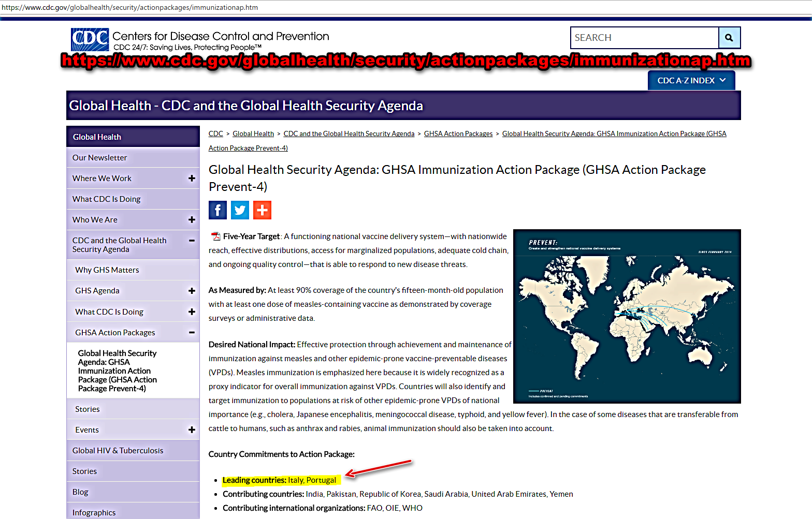Click into the SEARCH input field

644,38
